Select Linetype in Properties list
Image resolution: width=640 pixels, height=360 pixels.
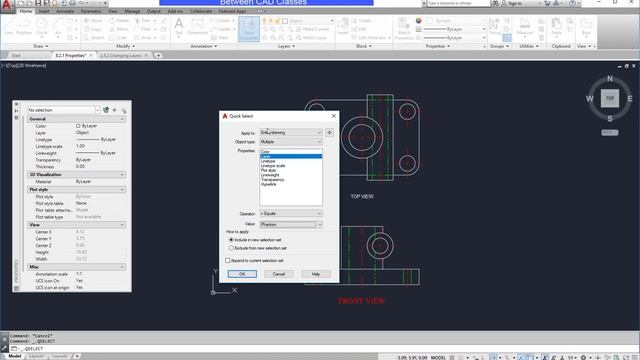point(268,161)
